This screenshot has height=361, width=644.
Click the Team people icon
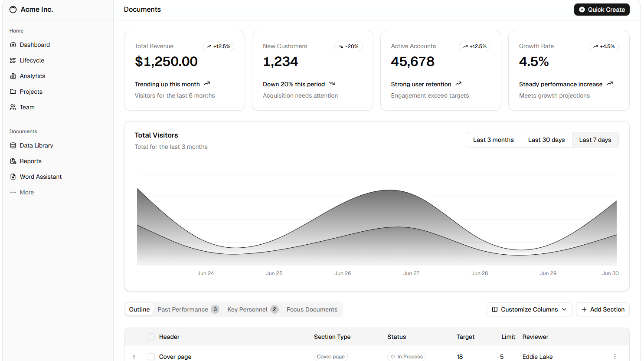point(13,107)
